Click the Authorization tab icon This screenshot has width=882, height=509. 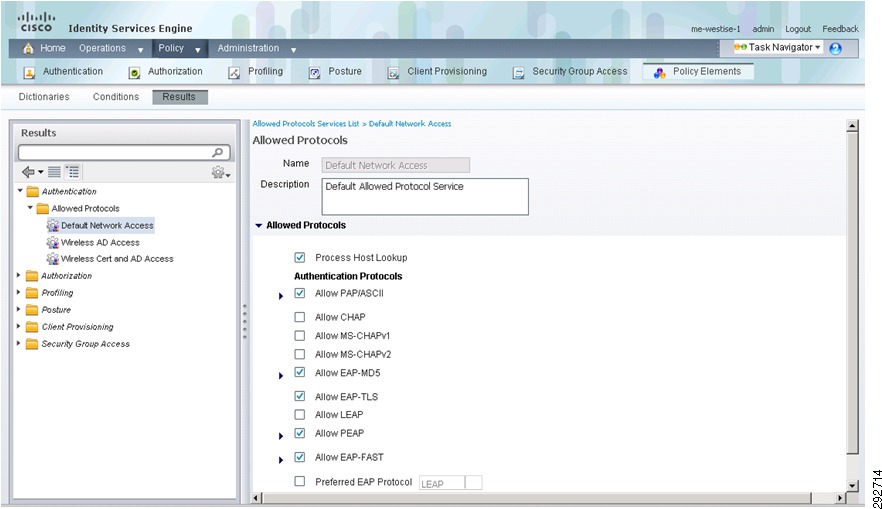[x=134, y=73]
